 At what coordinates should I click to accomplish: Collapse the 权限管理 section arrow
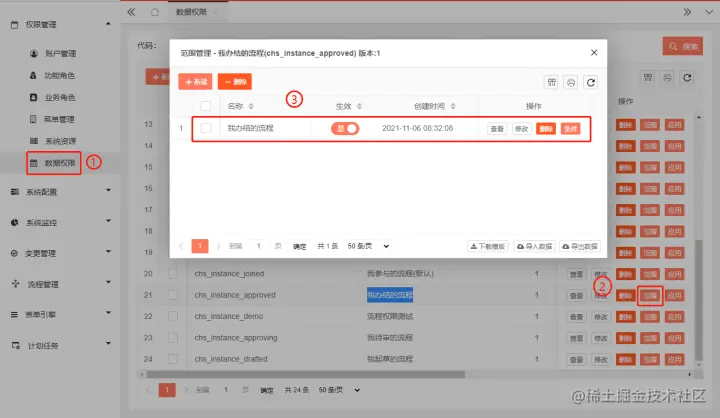tap(108, 23)
